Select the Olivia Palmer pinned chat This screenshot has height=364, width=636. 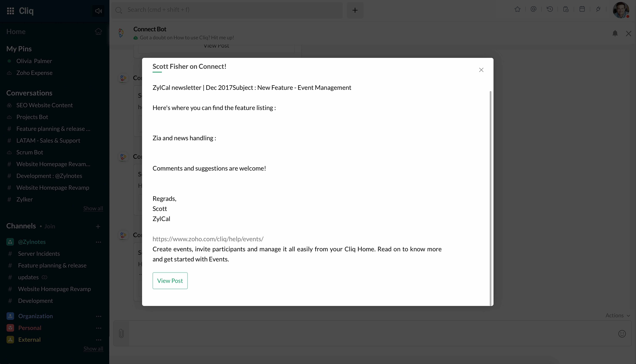(34, 61)
